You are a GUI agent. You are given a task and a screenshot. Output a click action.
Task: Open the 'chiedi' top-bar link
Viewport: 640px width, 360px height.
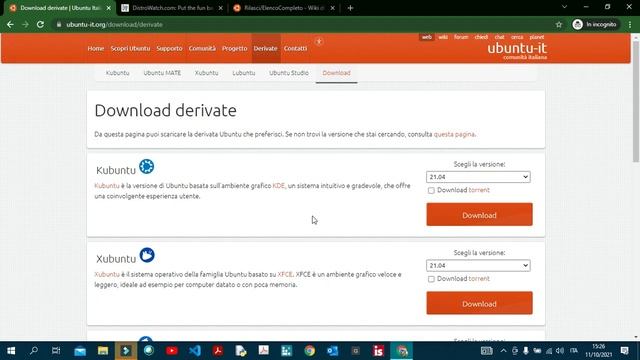point(481,37)
